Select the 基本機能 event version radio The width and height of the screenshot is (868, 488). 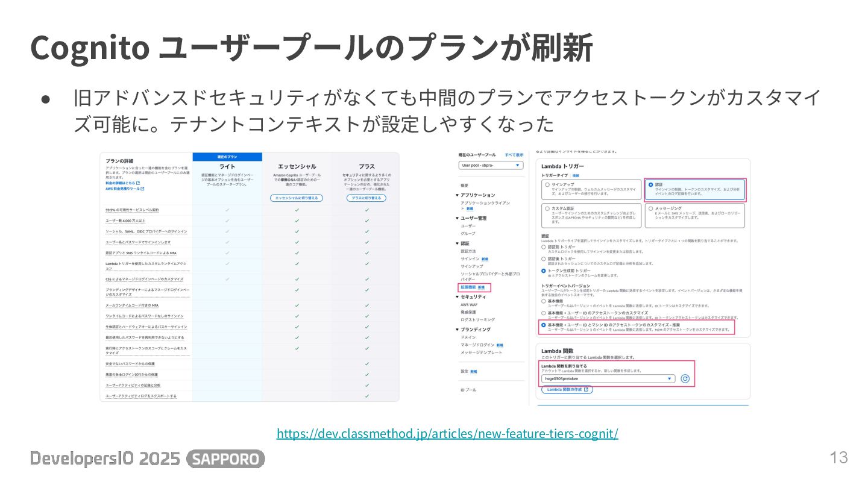pos(544,301)
